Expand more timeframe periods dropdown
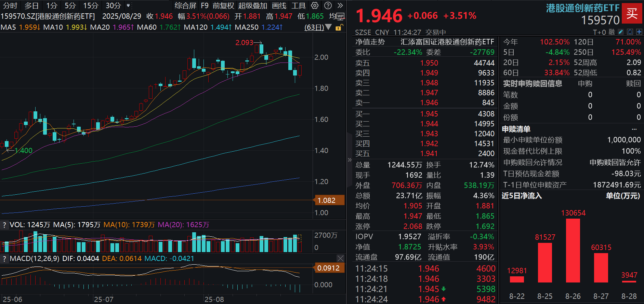This screenshot has width=644, height=304. (128, 5)
